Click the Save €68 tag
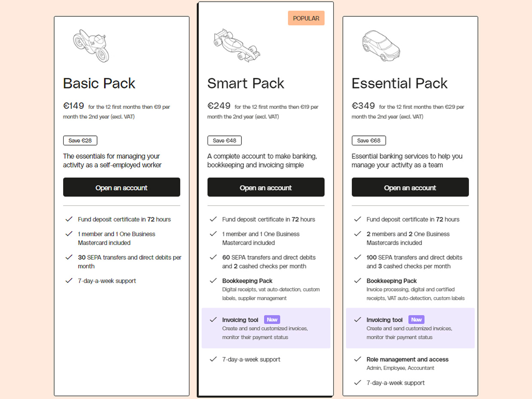This screenshot has width=532, height=399. (369, 141)
